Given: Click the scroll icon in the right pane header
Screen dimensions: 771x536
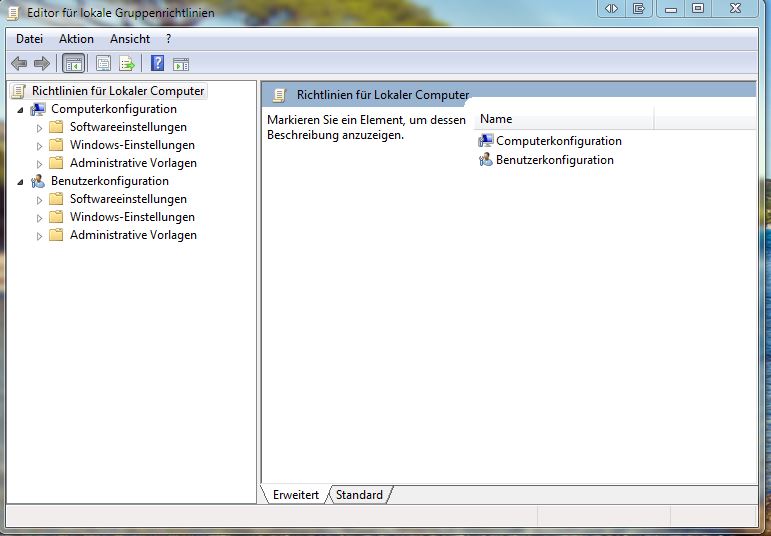Looking at the screenshot, I should (x=279, y=95).
